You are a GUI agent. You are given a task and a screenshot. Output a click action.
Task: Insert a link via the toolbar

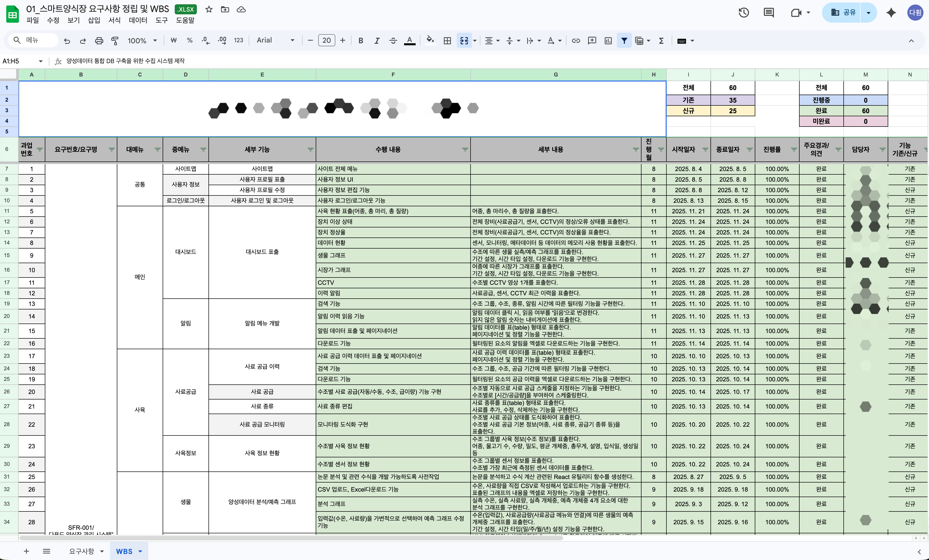coord(576,40)
